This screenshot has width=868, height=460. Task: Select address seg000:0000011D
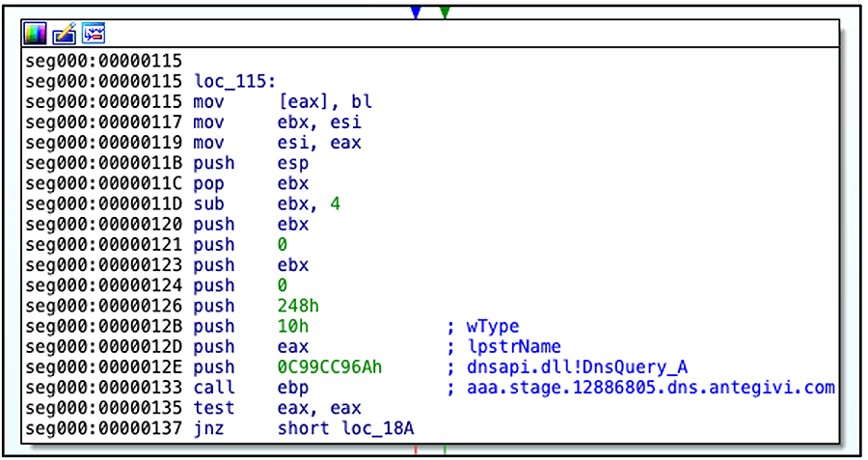[104, 203]
